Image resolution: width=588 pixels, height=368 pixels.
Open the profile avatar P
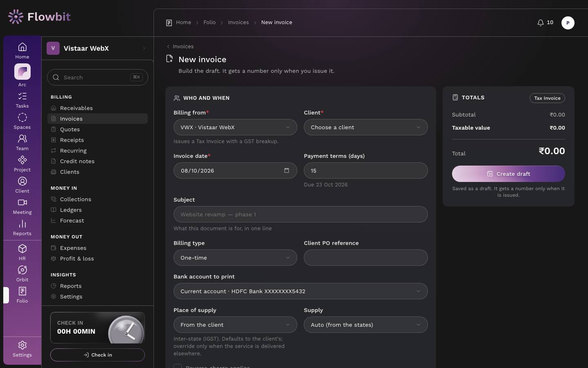(568, 23)
